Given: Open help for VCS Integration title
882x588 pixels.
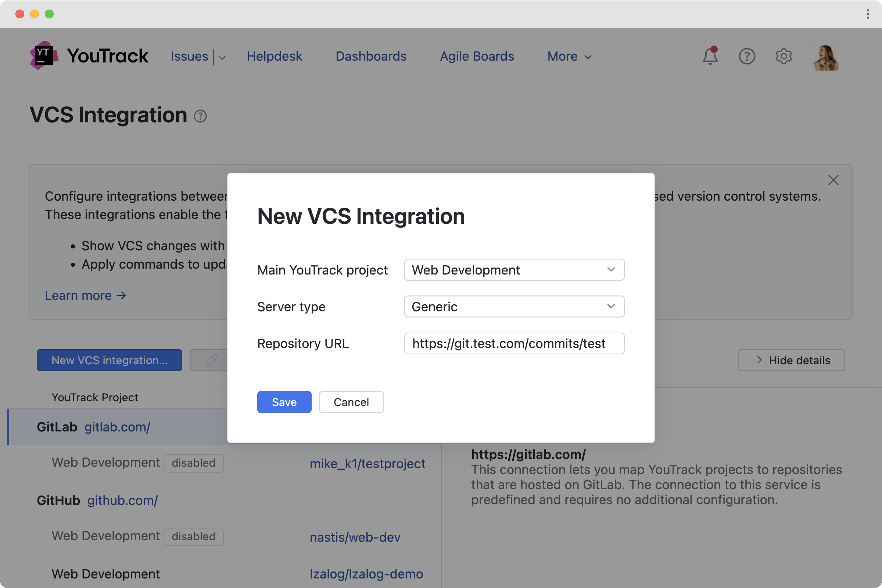Looking at the screenshot, I should click(200, 116).
